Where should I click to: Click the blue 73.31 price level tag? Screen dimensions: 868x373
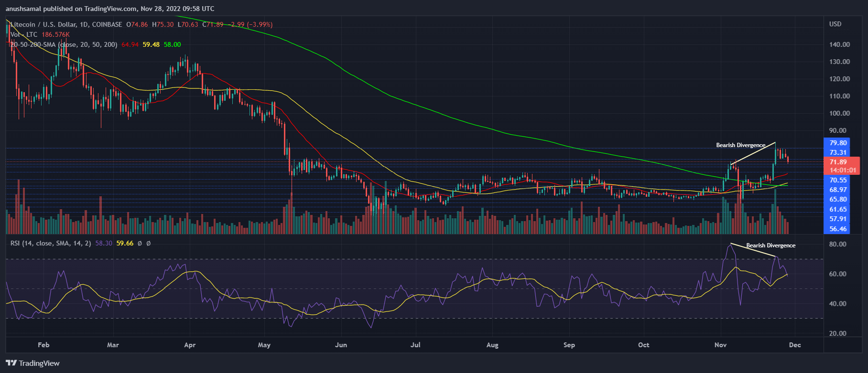[x=836, y=152]
